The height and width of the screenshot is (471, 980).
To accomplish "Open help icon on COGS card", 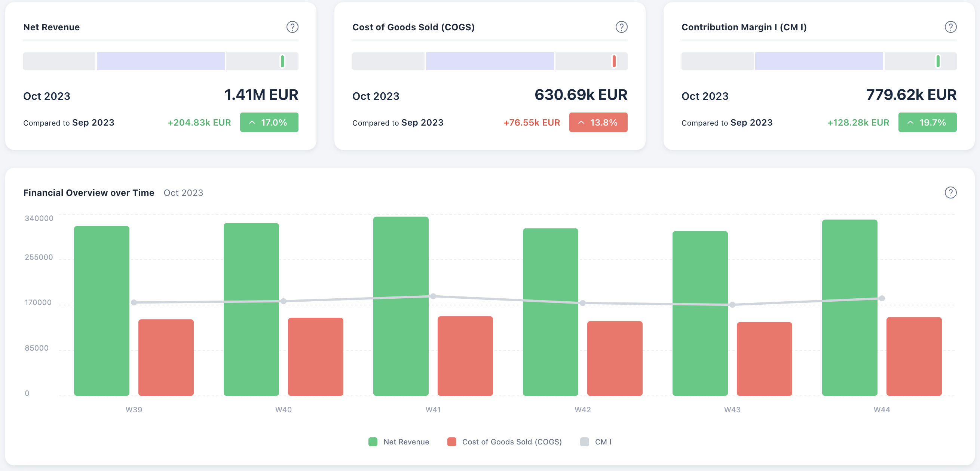I will (x=621, y=27).
